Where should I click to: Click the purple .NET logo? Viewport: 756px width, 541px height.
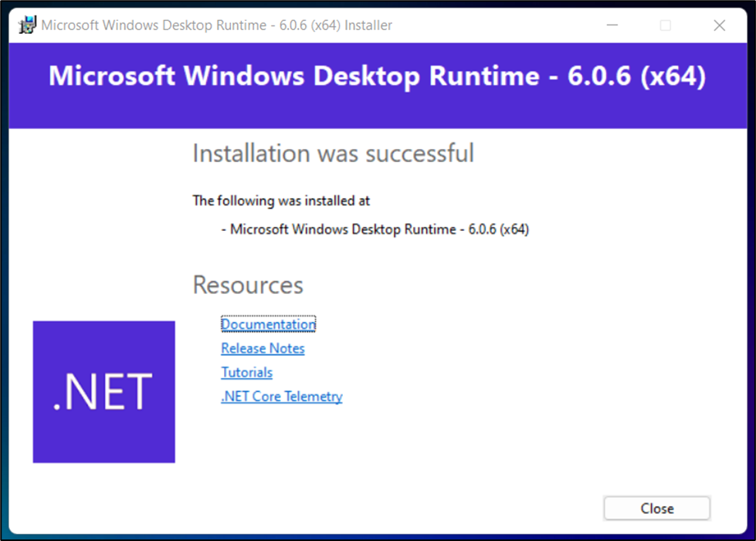point(103,392)
